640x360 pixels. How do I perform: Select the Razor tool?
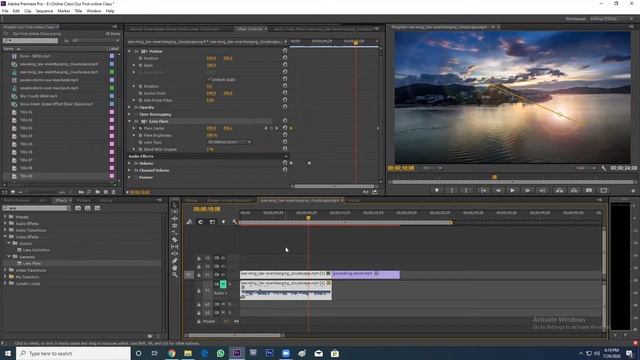click(175, 240)
